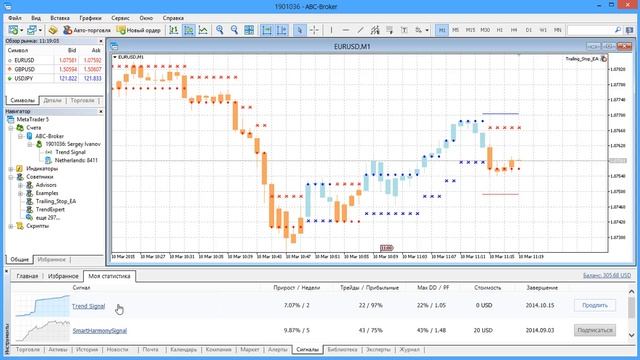Zoom in on the chart

(x=220, y=30)
